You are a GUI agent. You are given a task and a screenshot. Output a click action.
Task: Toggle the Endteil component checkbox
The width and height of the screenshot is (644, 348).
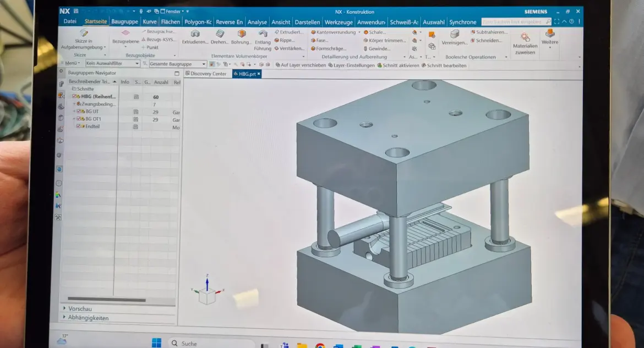78,126
